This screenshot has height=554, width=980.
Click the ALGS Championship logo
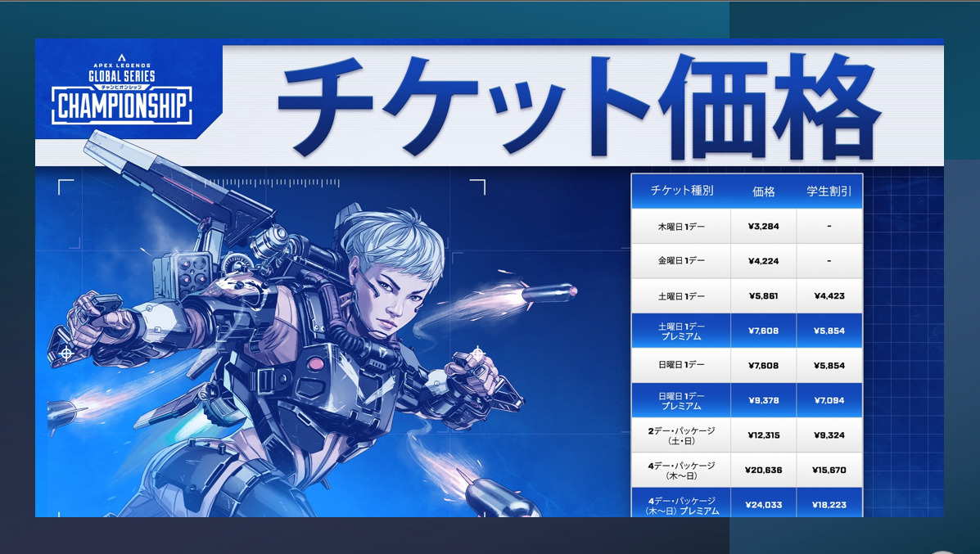pyautogui.click(x=122, y=88)
